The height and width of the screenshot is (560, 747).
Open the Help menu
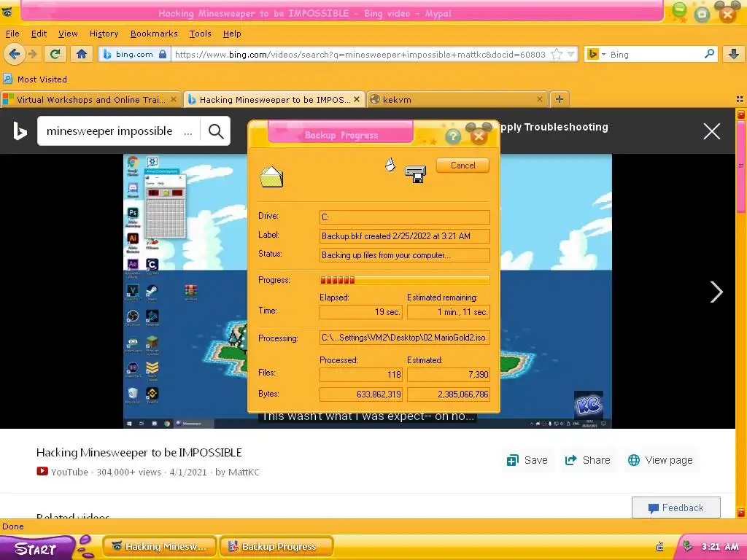[x=232, y=34]
